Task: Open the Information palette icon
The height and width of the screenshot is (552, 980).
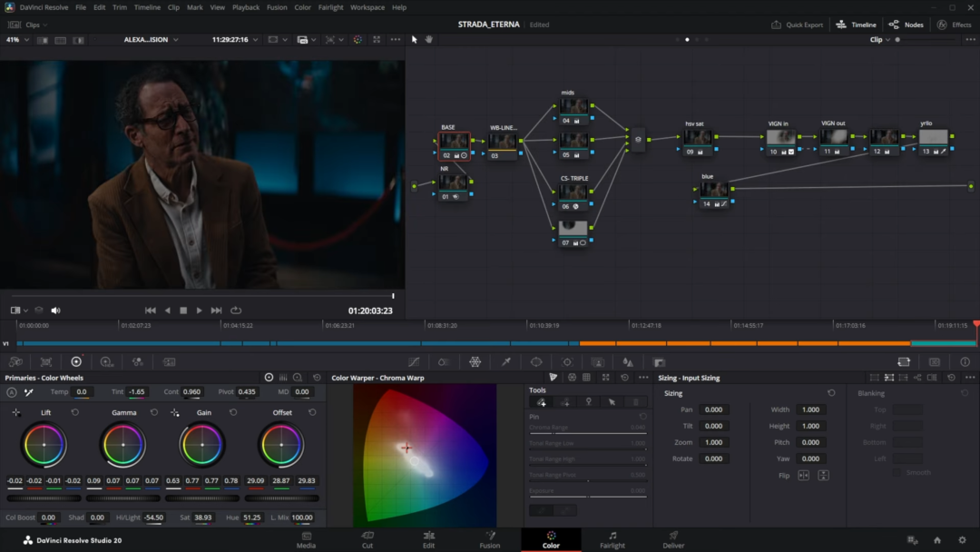Action: 965,361
